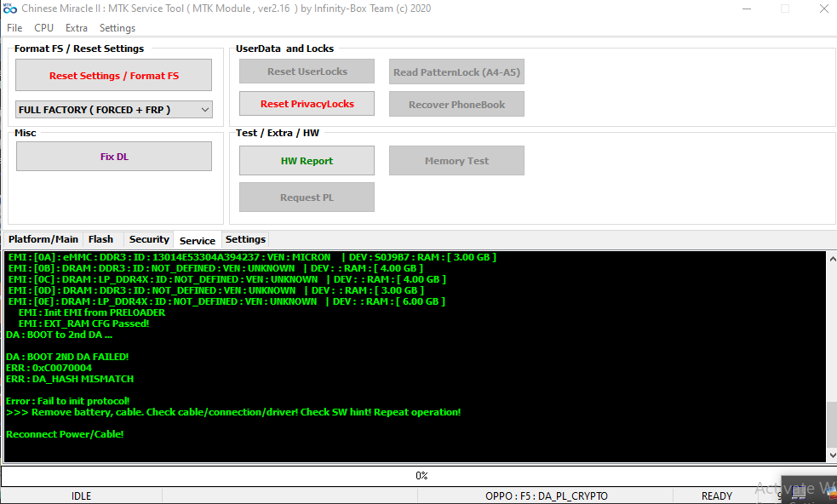Click Reset PrivacyLocks button
837x504 pixels.
click(x=307, y=104)
